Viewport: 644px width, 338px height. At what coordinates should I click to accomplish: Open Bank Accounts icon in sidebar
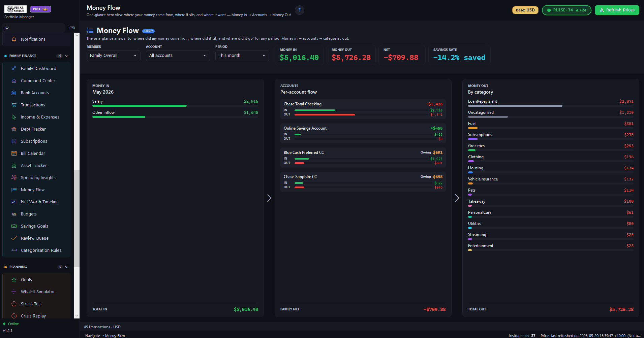click(x=14, y=93)
